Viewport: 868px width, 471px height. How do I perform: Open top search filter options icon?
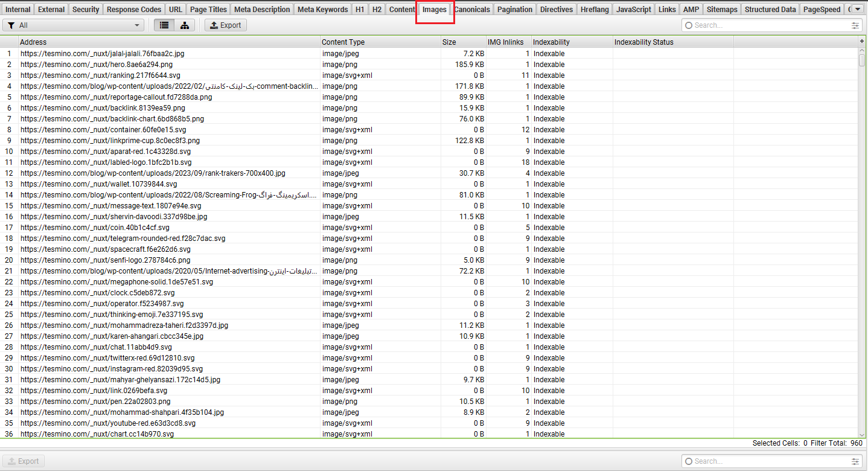coord(855,25)
